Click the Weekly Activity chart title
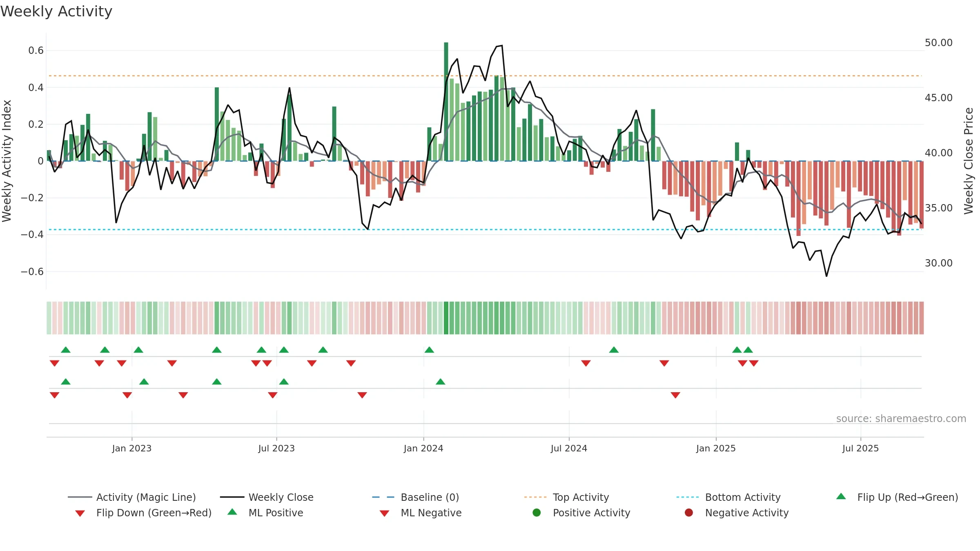 coord(56,11)
